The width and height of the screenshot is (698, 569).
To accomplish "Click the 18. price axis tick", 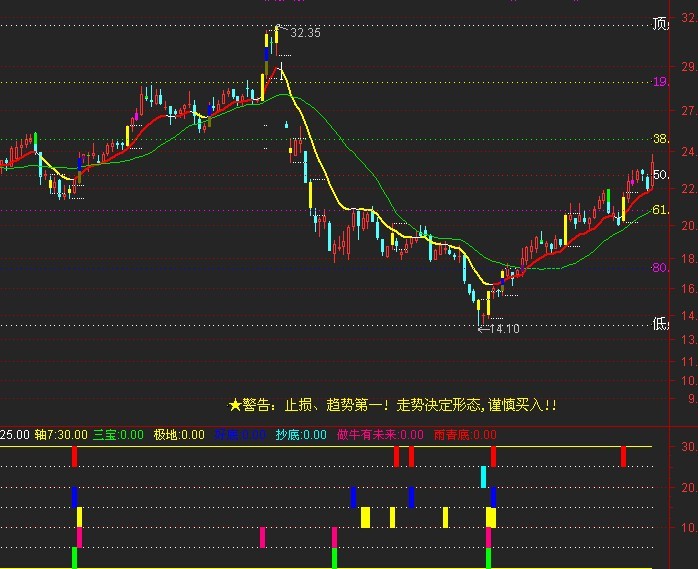I will point(689,258).
